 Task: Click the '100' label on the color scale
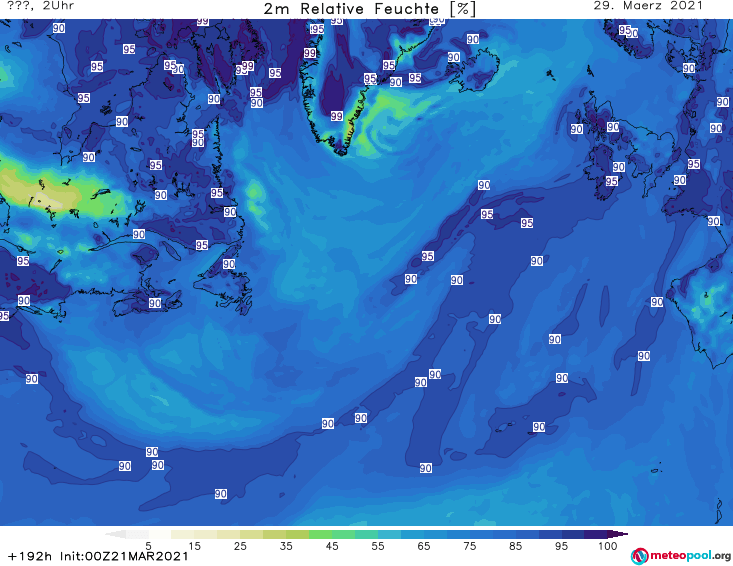point(608,546)
